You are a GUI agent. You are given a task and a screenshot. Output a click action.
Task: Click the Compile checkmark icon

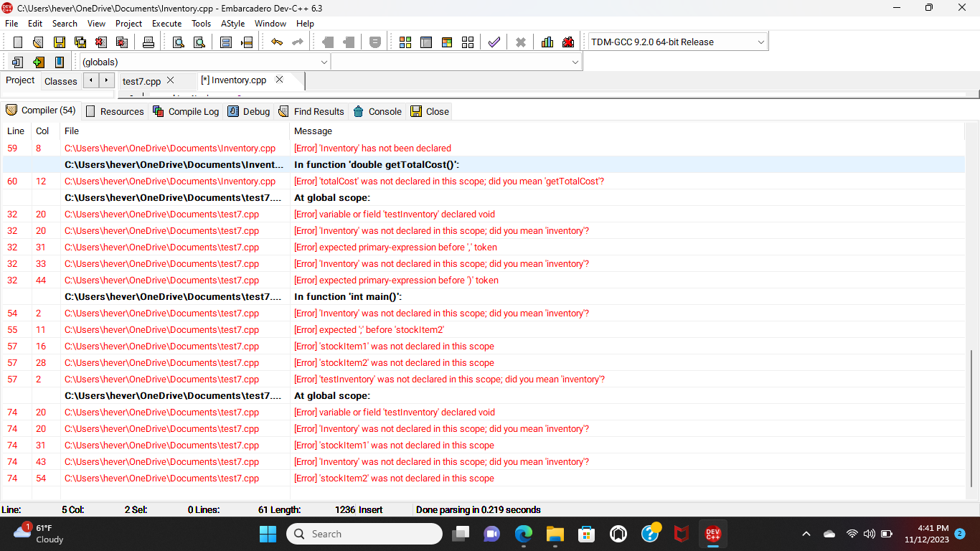[x=493, y=42]
